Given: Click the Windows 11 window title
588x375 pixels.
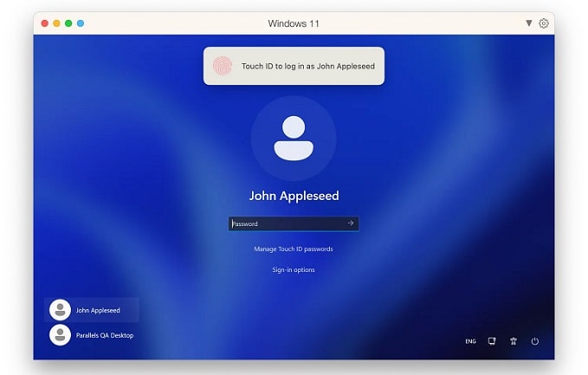Looking at the screenshot, I should (294, 23).
